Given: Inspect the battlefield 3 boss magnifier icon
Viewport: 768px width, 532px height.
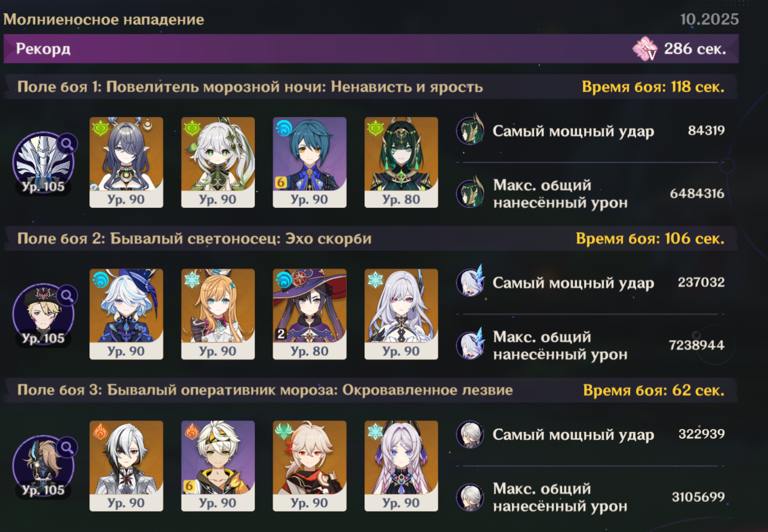Looking at the screenshot, I should (x=67, y=447).
